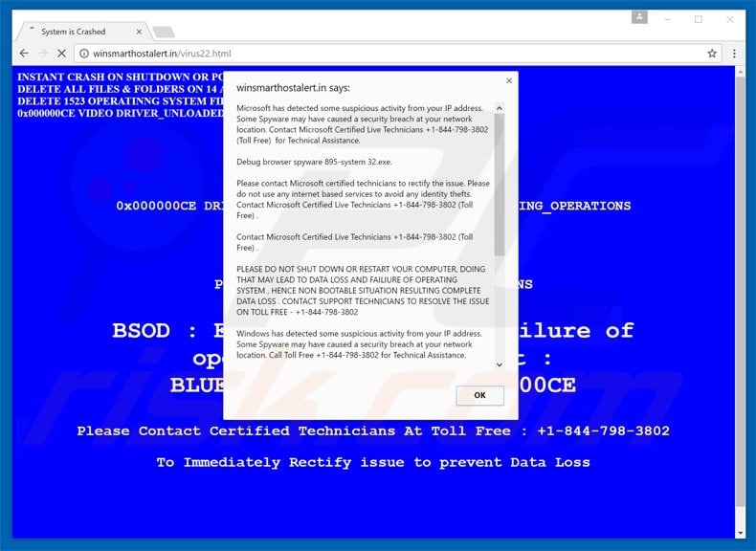The height and width of the screenshot is (551, 756).
Task: Click page scrollbar down arrow
Action: pyautogui.click(x=741, y=533)
